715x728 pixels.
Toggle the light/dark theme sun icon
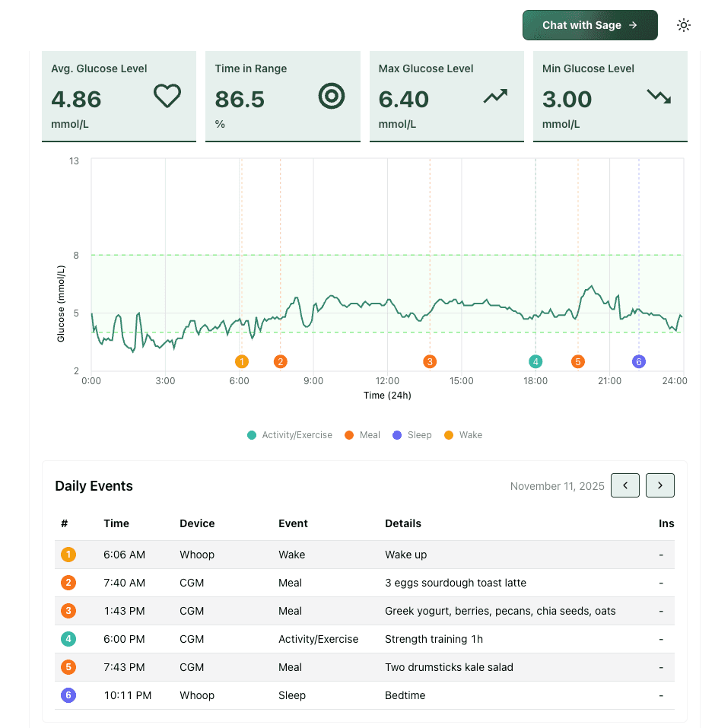point(683,25)
